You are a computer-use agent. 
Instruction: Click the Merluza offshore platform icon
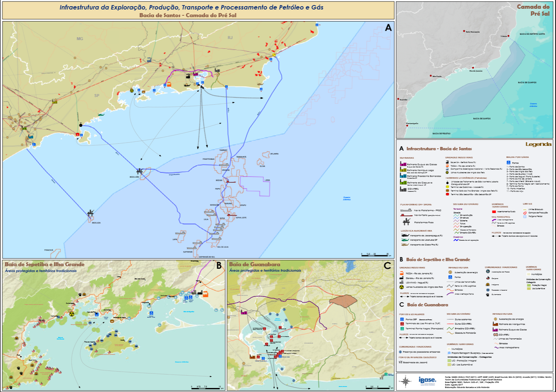pos(91,213)
